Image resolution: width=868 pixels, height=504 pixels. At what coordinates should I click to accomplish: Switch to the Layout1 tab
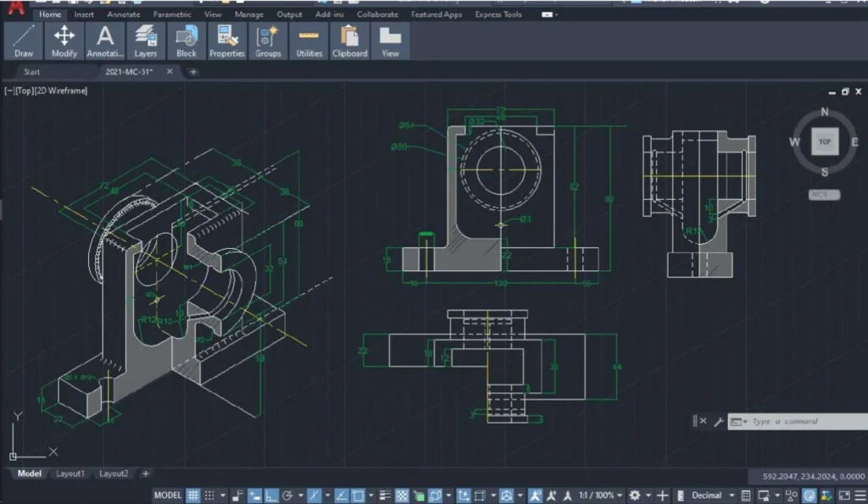[70, 474]
